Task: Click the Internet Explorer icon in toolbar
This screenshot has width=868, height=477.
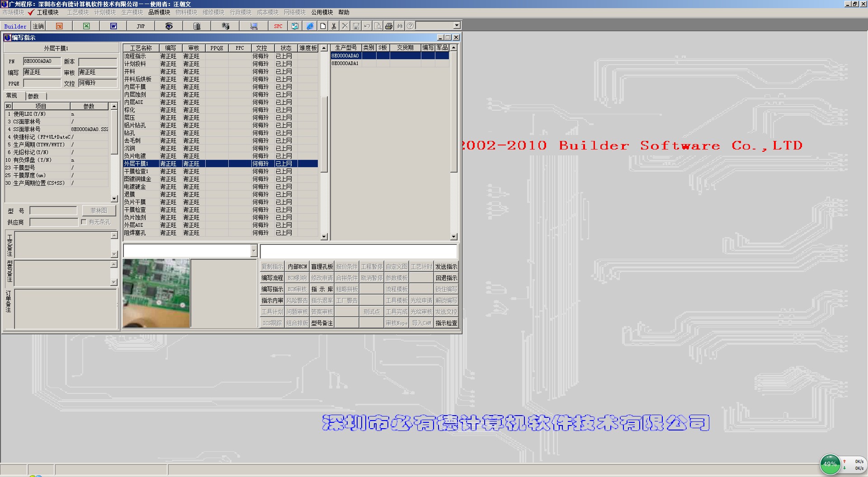Action: click(x=310, y=26)
